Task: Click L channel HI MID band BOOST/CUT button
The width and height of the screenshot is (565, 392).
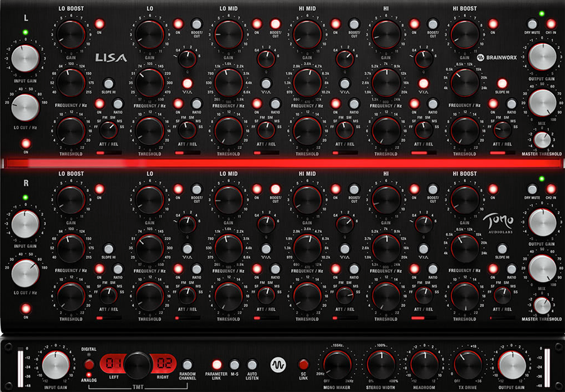Action: (x=354, y=24)
